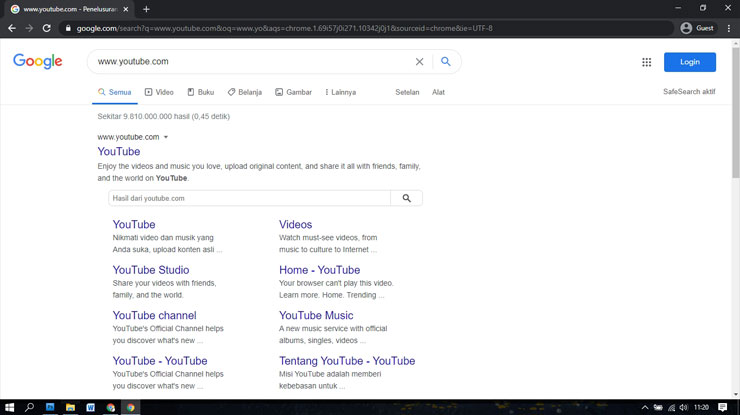Click the Google logo
Screen dimensions: 740x415
click(38, 61)
